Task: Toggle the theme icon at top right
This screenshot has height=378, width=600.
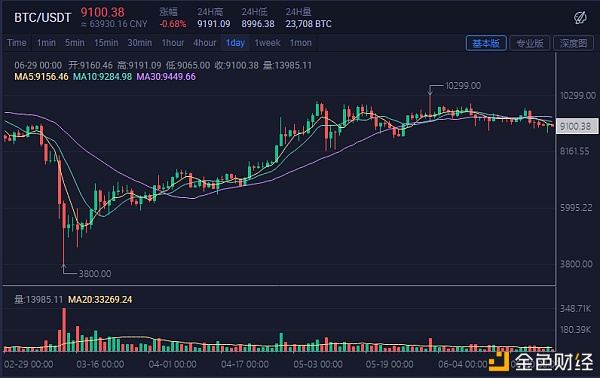Action: pos(580,18)
